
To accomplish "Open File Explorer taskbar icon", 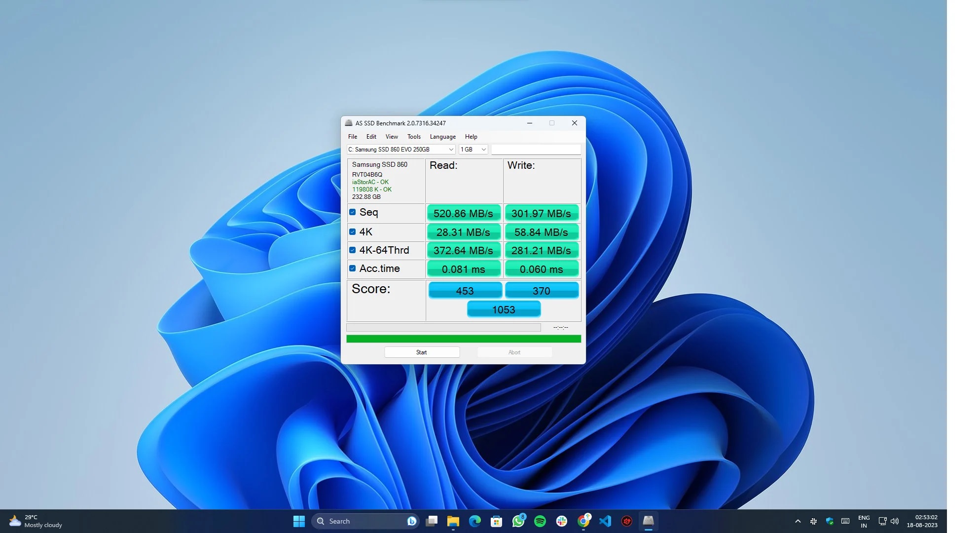I will (x=453, y=521).
